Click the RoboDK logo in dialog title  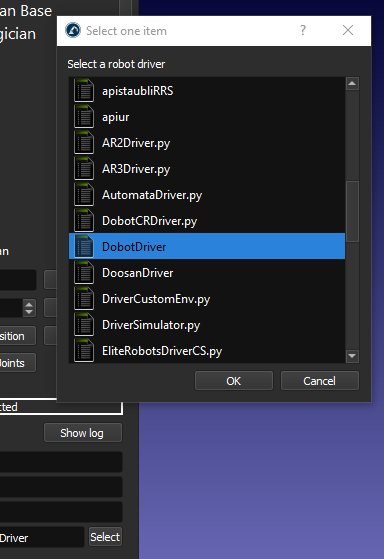pos(73,31)
